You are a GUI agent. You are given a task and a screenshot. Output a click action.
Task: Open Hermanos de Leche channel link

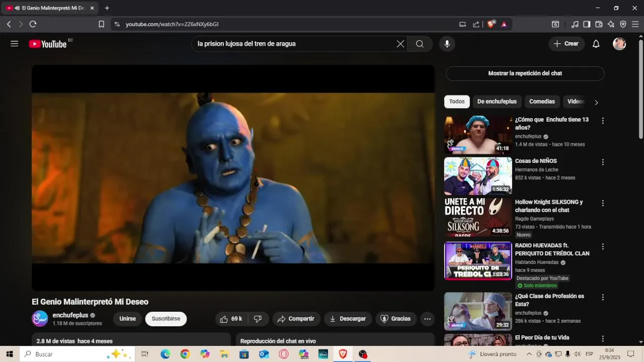click(537, 169)
